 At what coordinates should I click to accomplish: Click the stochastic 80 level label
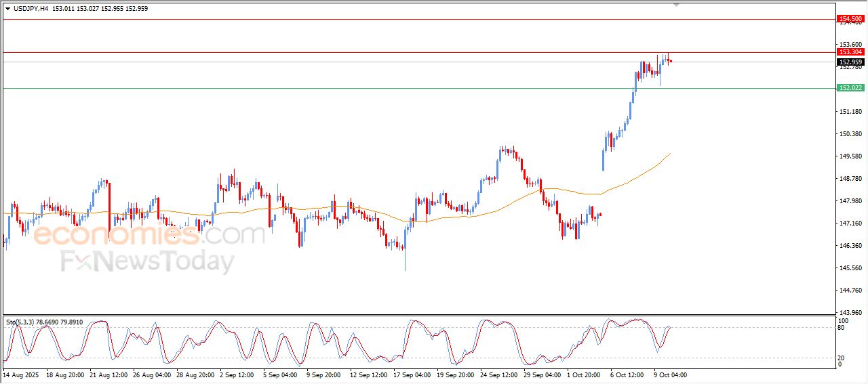click(842, 328)
